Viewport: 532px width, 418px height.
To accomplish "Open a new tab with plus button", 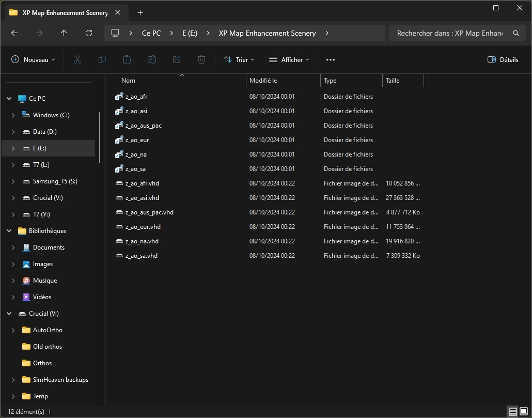I will point(140,12).
